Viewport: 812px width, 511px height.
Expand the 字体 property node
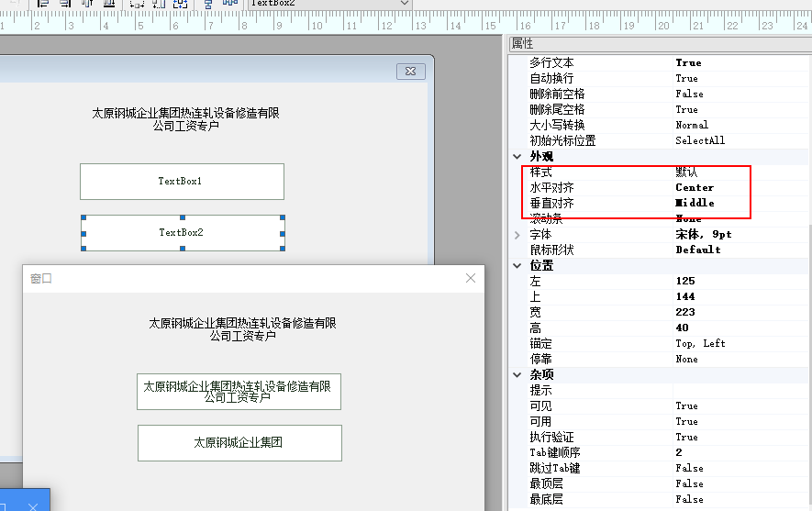pos(517,235)
